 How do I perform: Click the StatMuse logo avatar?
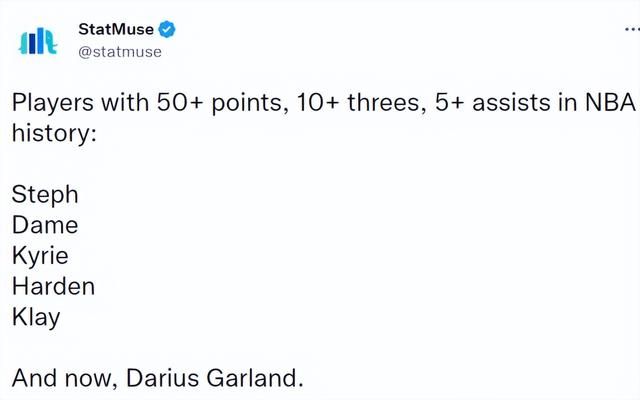pyautogui.click(x=39, y=40)
